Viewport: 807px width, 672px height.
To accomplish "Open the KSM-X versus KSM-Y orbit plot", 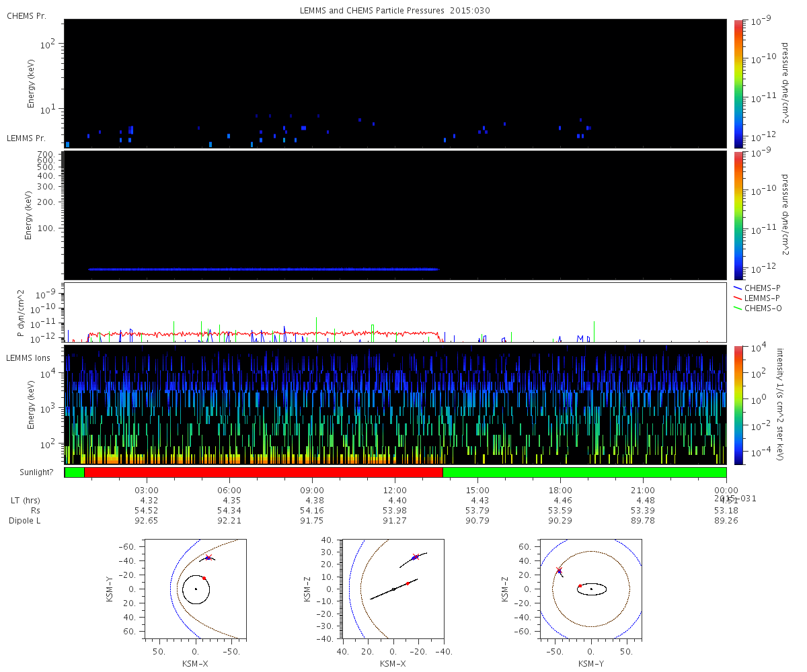I will (195, 588).
